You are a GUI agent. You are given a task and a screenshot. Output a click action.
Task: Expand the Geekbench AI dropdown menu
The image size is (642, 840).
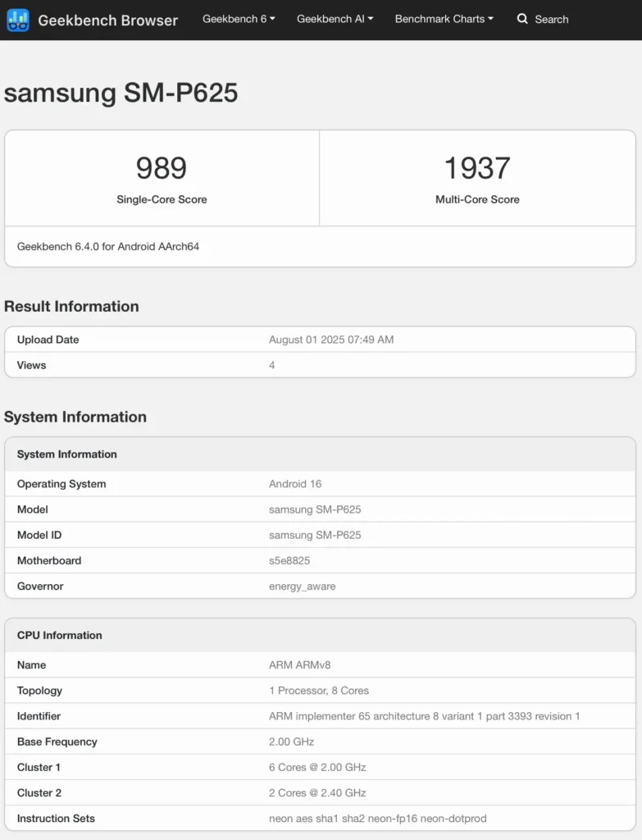tap(335, 19)
